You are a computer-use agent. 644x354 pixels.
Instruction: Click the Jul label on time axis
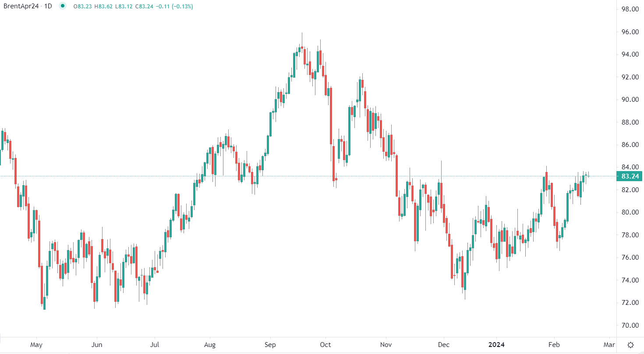(x=154, y=345)
